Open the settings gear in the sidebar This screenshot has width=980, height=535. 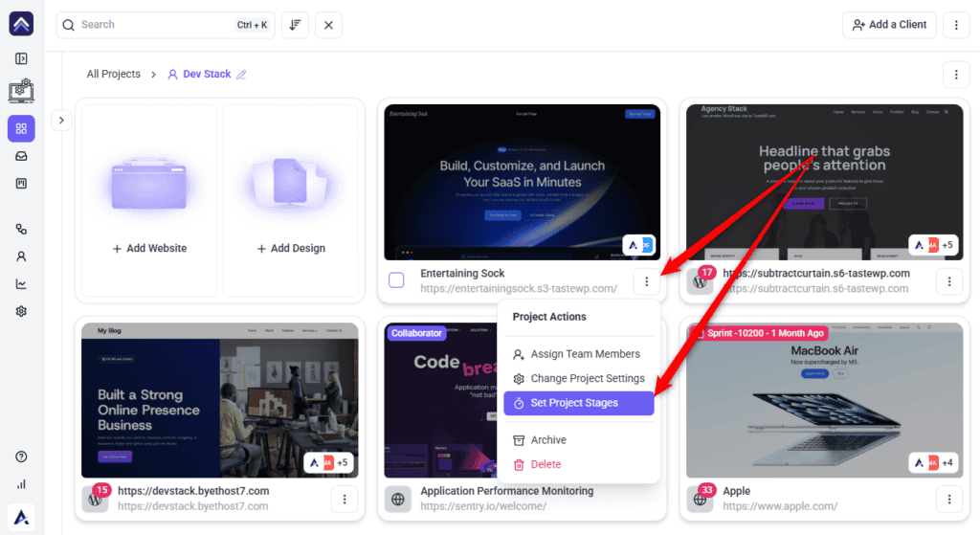[21, 311]
